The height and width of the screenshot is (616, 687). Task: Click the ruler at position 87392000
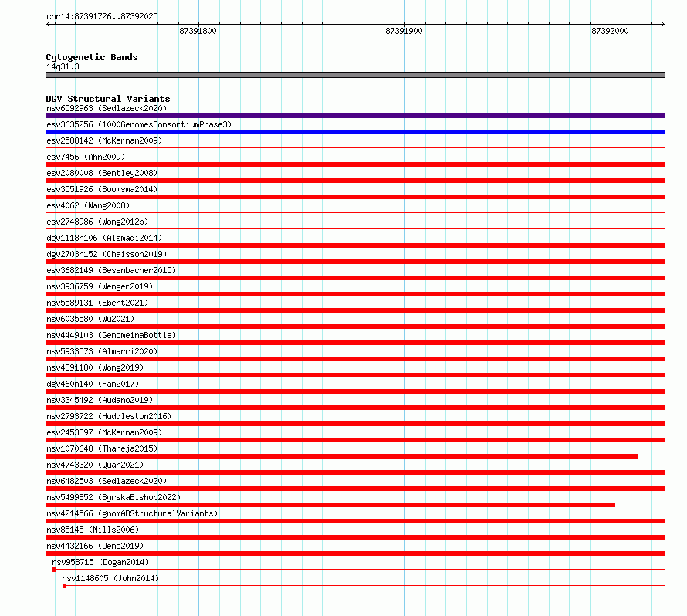tap(610, 31)
